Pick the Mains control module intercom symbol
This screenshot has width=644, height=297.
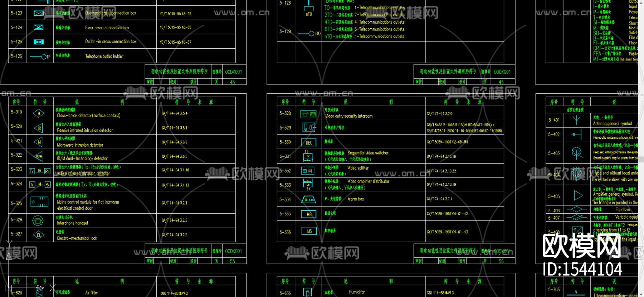(x=39, y=202)
